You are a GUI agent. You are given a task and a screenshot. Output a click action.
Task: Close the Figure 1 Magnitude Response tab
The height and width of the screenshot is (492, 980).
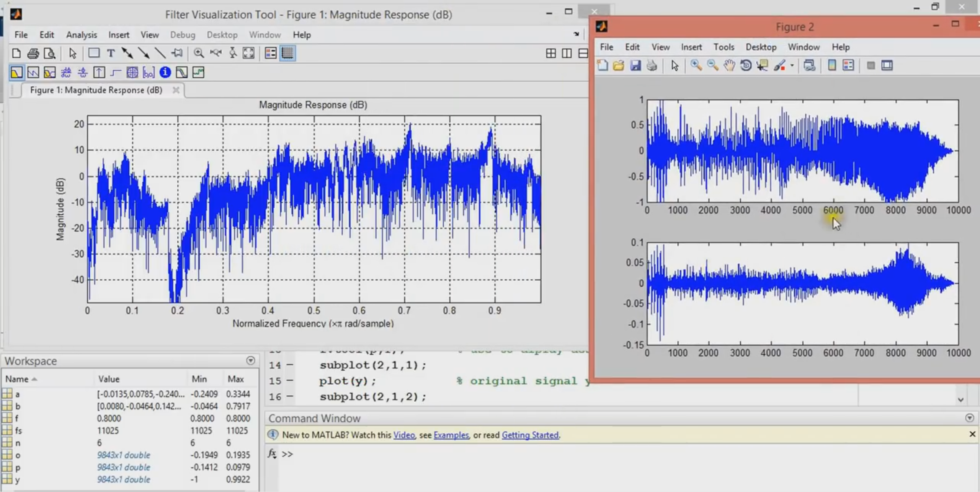point(176,90)
